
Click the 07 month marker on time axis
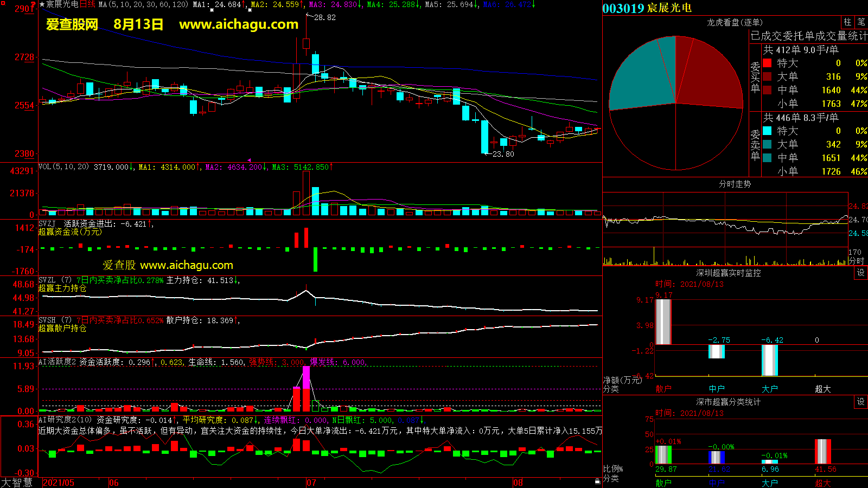[311, 483]
